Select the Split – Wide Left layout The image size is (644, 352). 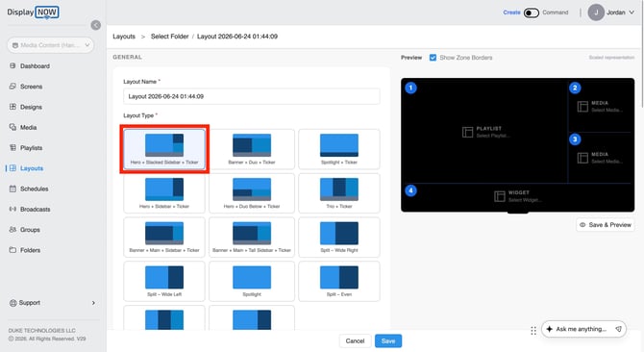(x=164, y=282)
